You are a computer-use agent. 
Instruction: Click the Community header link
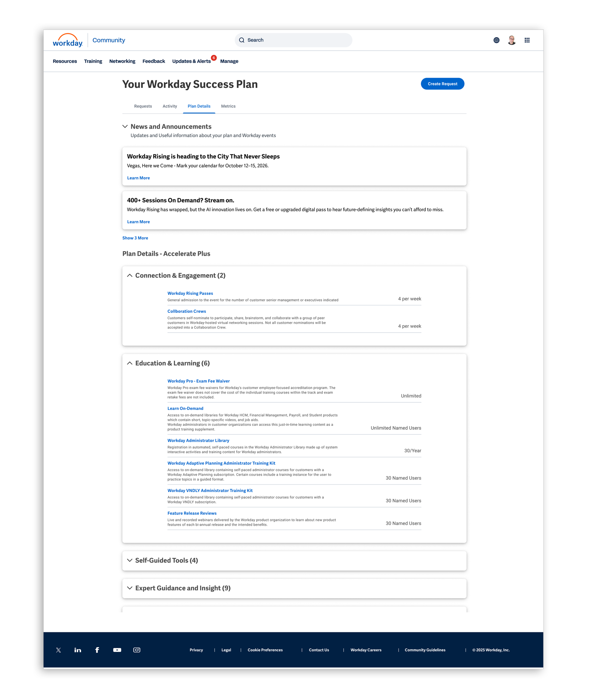point(109,40)
